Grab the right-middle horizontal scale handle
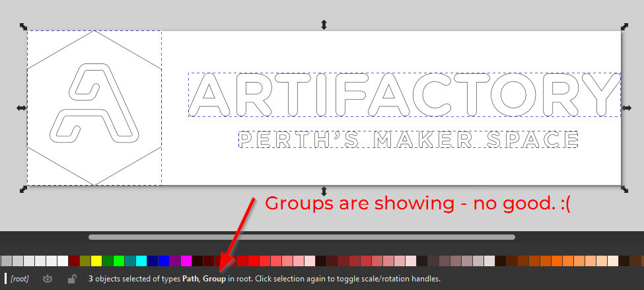 626,108
